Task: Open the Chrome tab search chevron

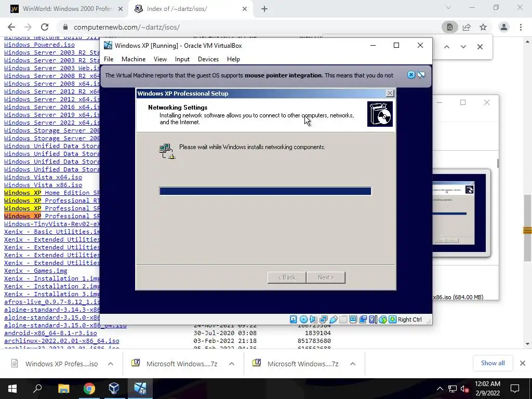Action: 448,7
